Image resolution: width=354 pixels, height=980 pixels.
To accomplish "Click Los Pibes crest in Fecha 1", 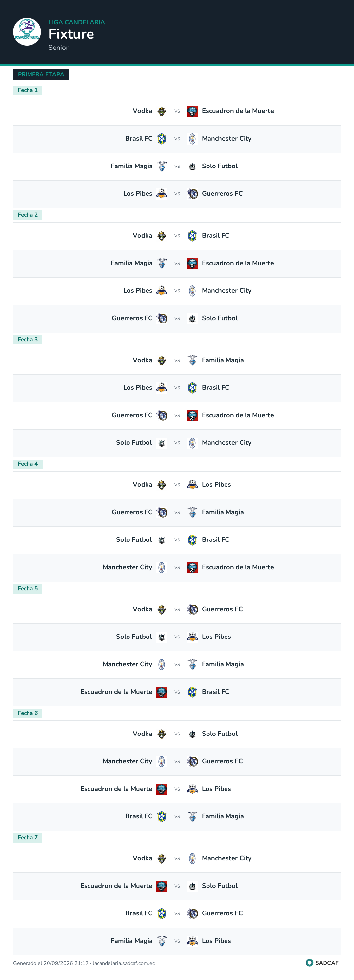I will pyautogui.click(x=162, y=194).
